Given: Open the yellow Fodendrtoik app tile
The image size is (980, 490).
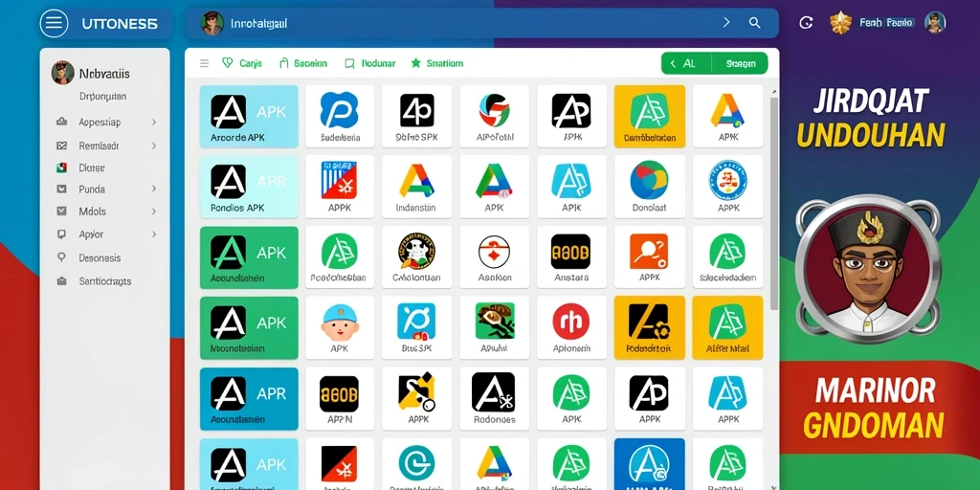Looking at the screenshot, I should pyautogui.click(x=650, y=327).
